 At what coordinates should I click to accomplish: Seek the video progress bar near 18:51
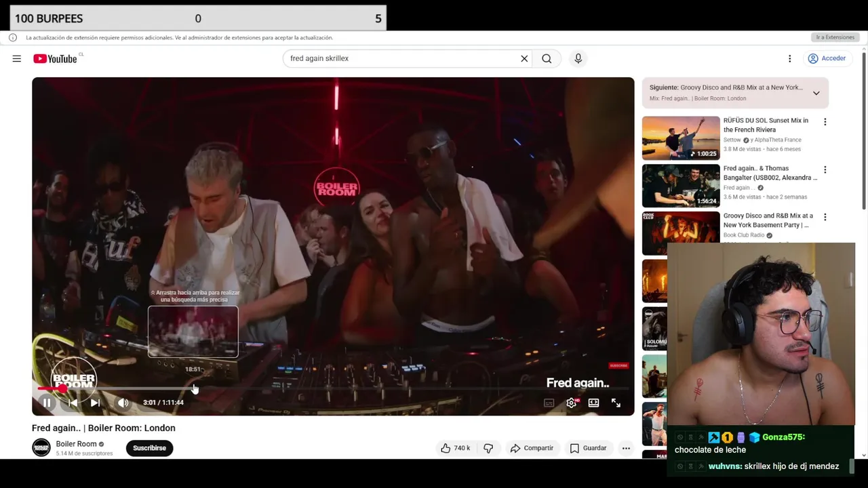tap(193, 389)
